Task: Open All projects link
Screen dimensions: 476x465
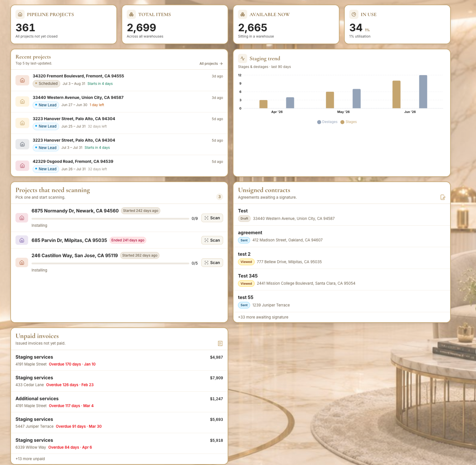Action: [x=211, y=64]
